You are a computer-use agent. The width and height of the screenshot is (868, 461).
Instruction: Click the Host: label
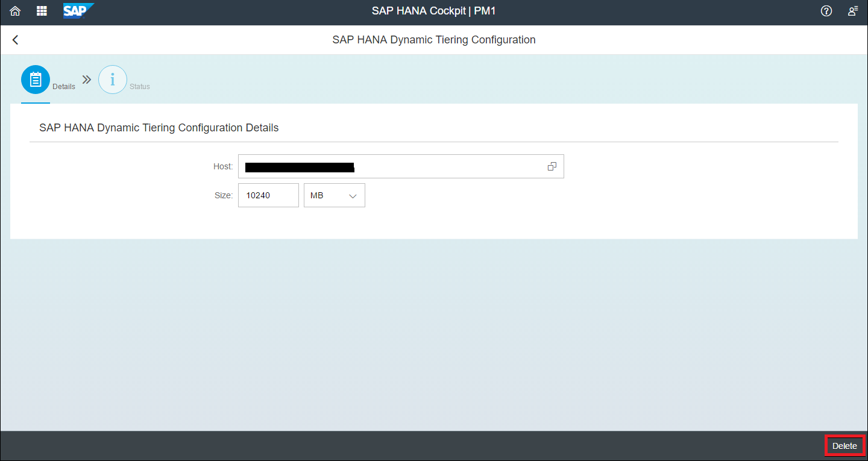[223, 166]
